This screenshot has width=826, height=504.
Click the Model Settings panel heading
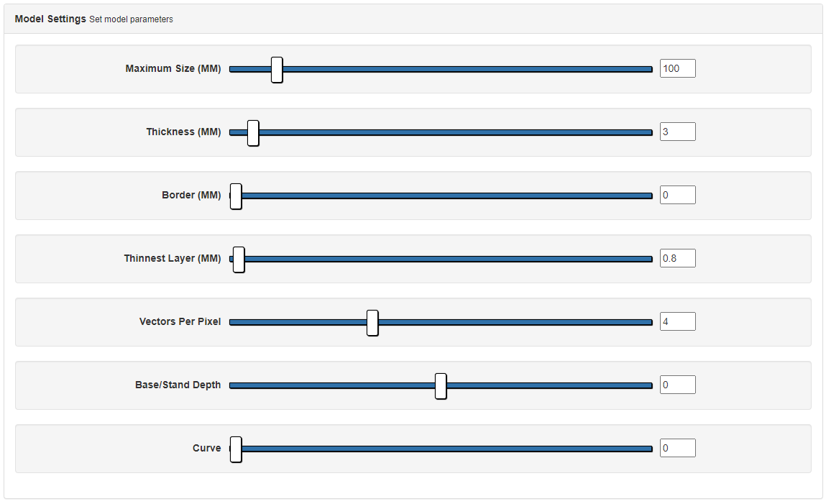(x=50, y=19)
